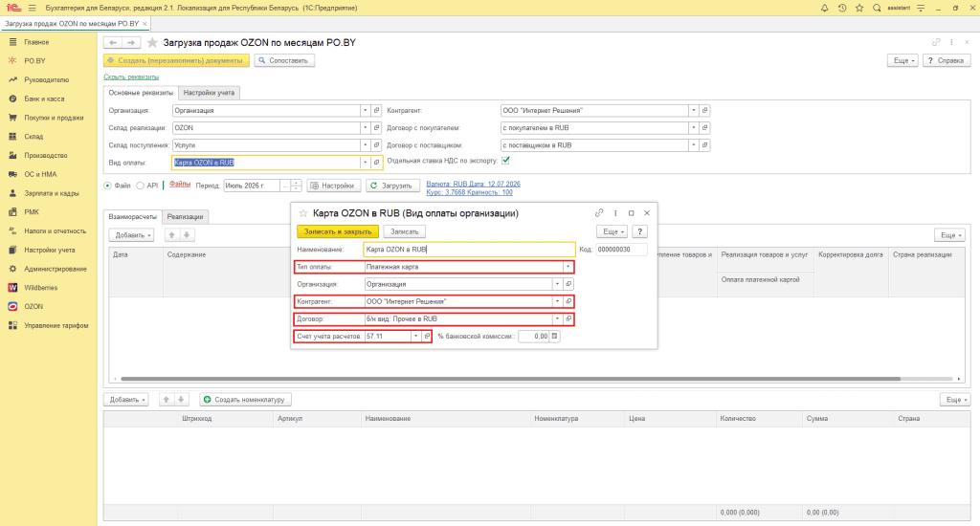Add page to favorites with star icon
The height and width of the screenshot is (526, 980).
point(152,42)
